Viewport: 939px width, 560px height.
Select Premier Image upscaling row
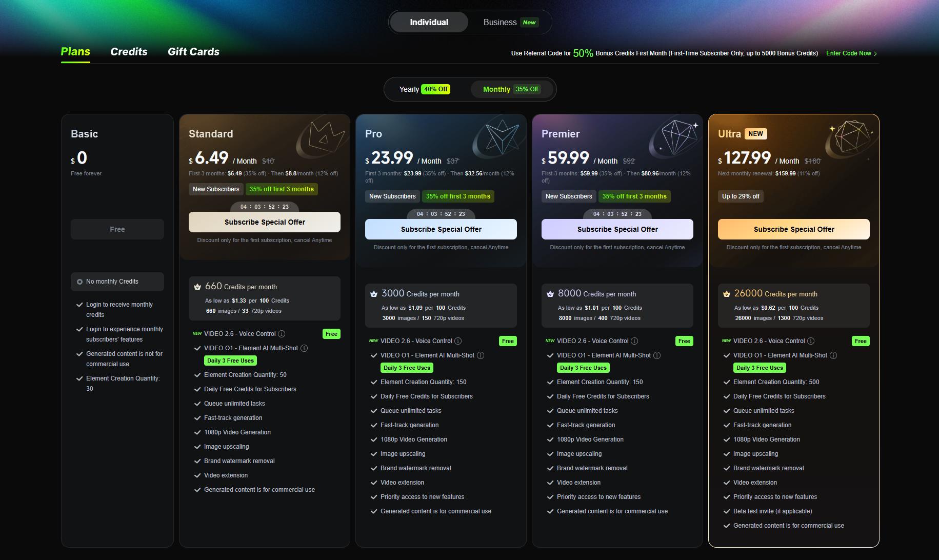click(574, 454)
